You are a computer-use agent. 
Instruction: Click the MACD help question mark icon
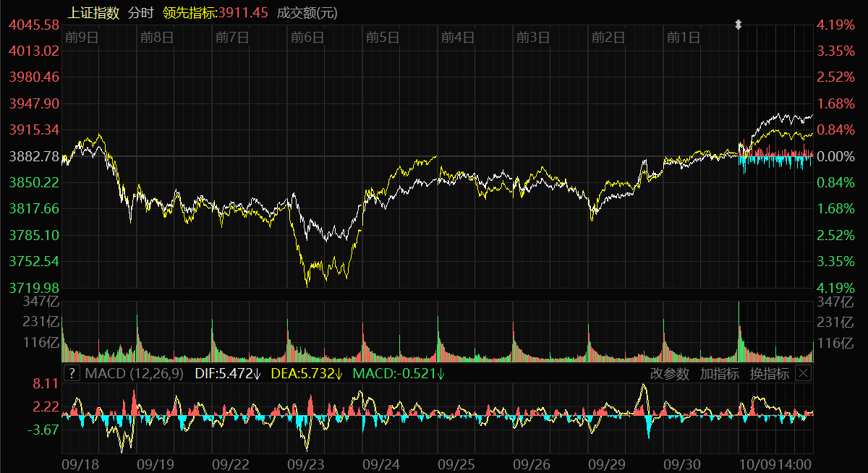(x=72, y=373)
